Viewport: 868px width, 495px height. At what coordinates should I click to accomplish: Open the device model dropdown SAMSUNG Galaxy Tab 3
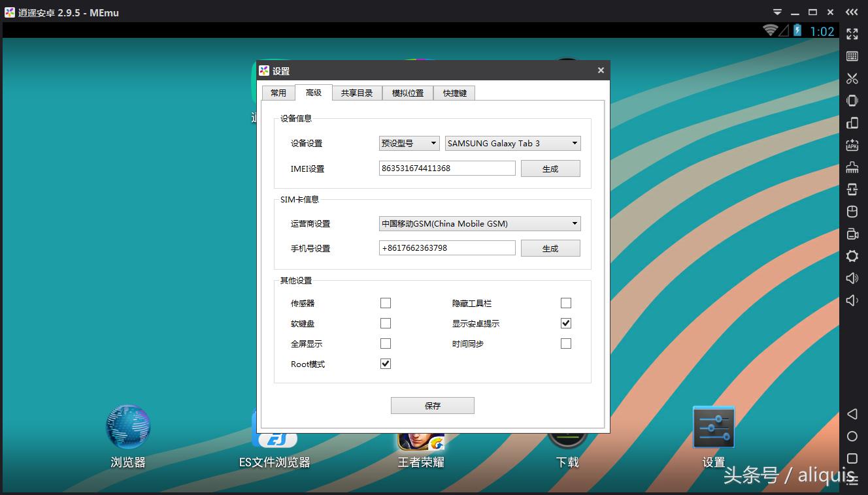point(512,143)
